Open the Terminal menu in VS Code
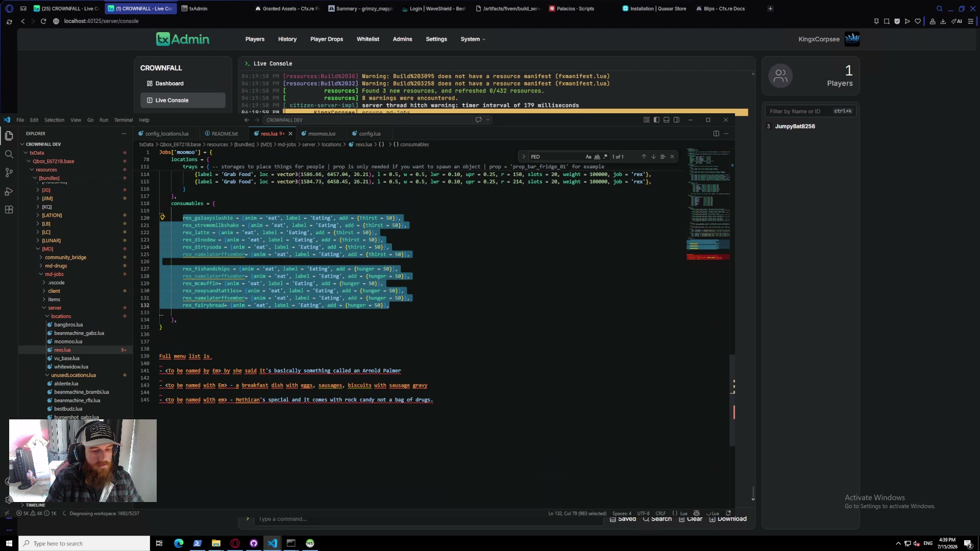The image size is (980, 551). 124,120
